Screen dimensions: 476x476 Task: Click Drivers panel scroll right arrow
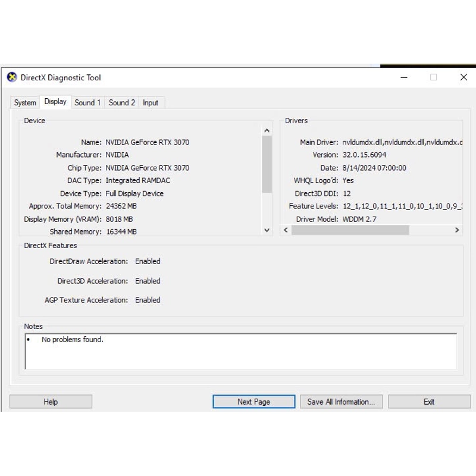pyautogui.click(x=457, y=230)
